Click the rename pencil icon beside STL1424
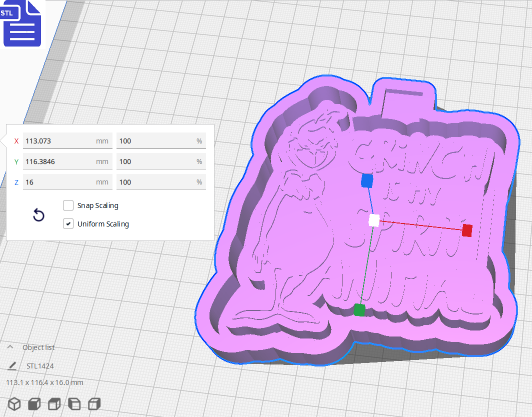Viewport: 532px width, 417px height. 12,365
